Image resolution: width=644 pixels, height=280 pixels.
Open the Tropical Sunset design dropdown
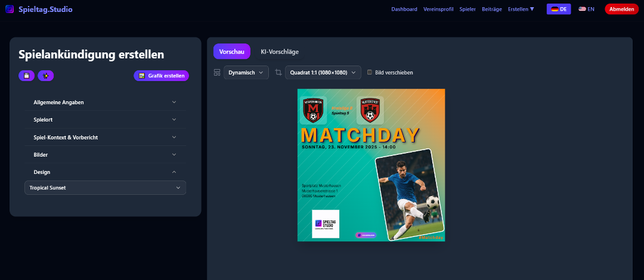[x=105, y=188]
